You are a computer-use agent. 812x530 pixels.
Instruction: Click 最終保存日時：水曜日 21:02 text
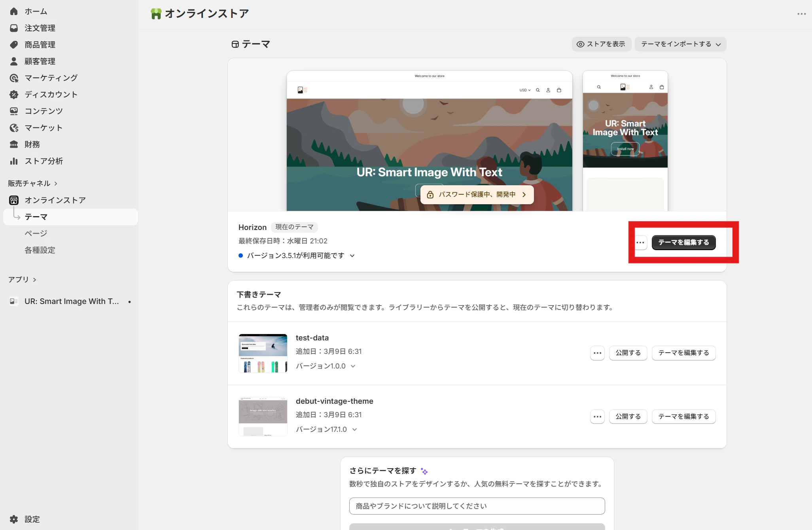click(283, 241)
